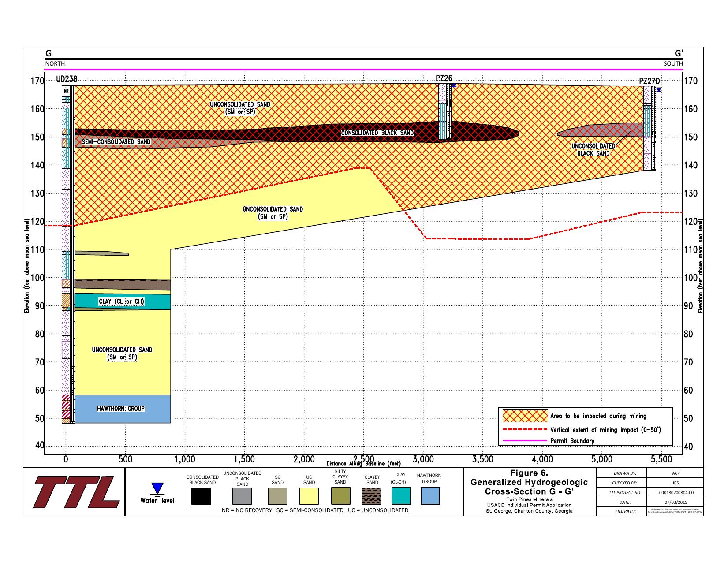Click the PZ27D piezometer label
This screenshot has width=728, height=562.
pos(650,82)
